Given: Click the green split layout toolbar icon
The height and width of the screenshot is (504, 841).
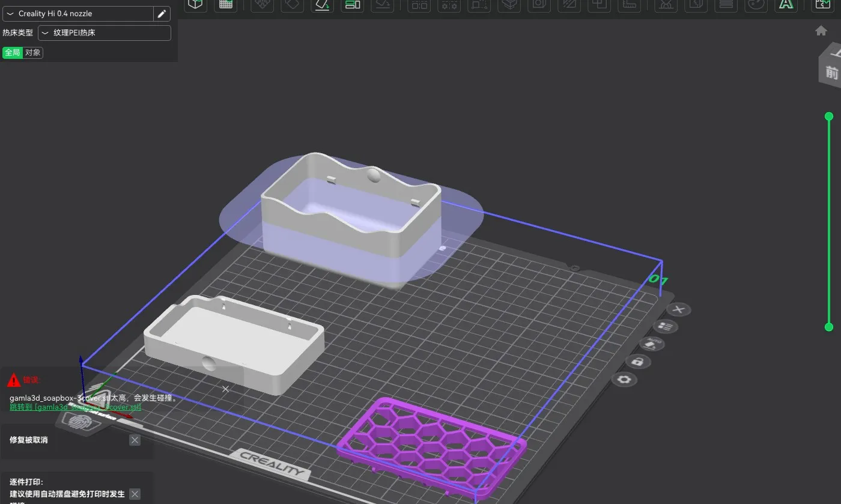Looking at the screenshot, I should tap(352, 5).
